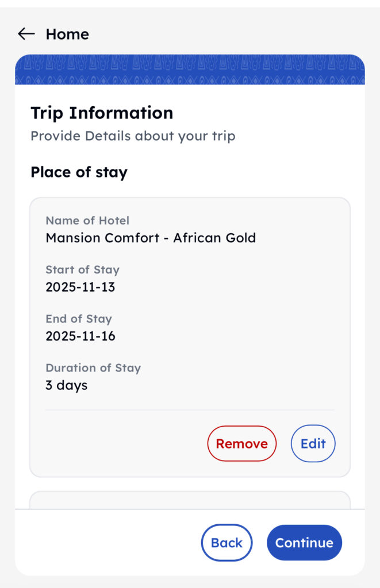
Task: Click the Home header label
Action: pyautogui.click(x=67, y=34)
